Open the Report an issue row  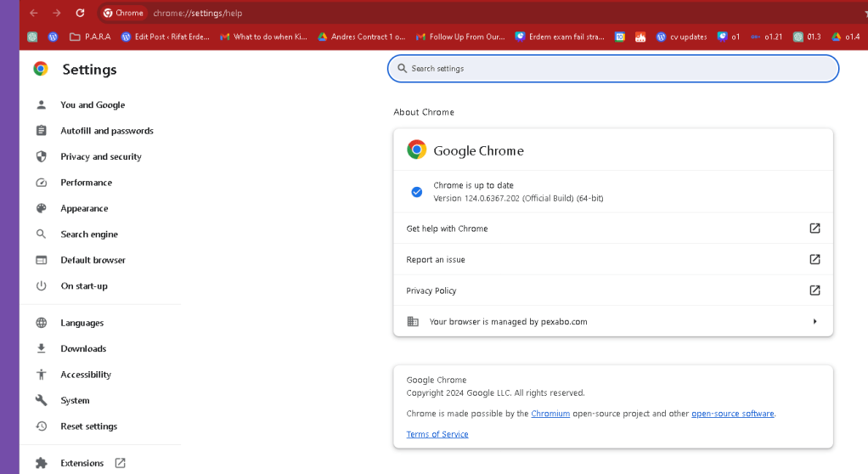pos(613,259)
